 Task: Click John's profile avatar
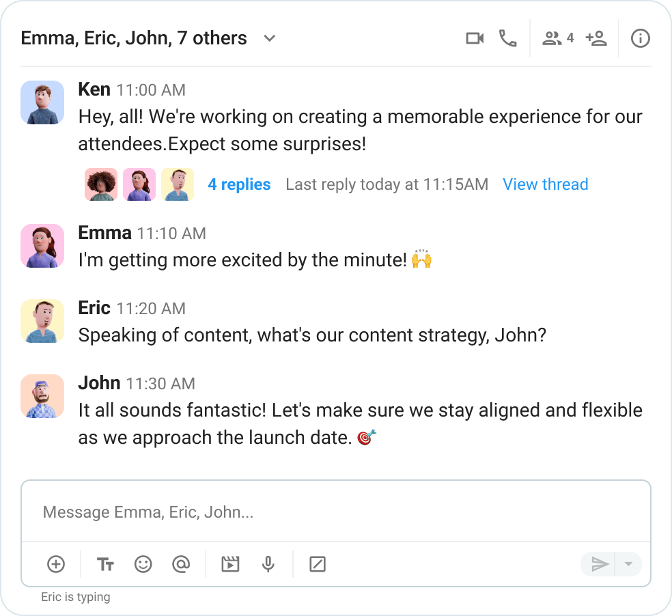(42, 396)
